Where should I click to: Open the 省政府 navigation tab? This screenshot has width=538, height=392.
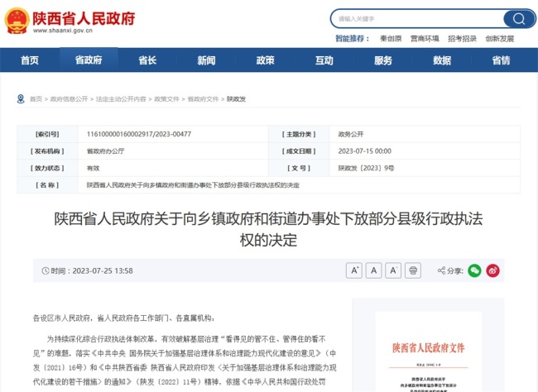click(x=89, y=60)
